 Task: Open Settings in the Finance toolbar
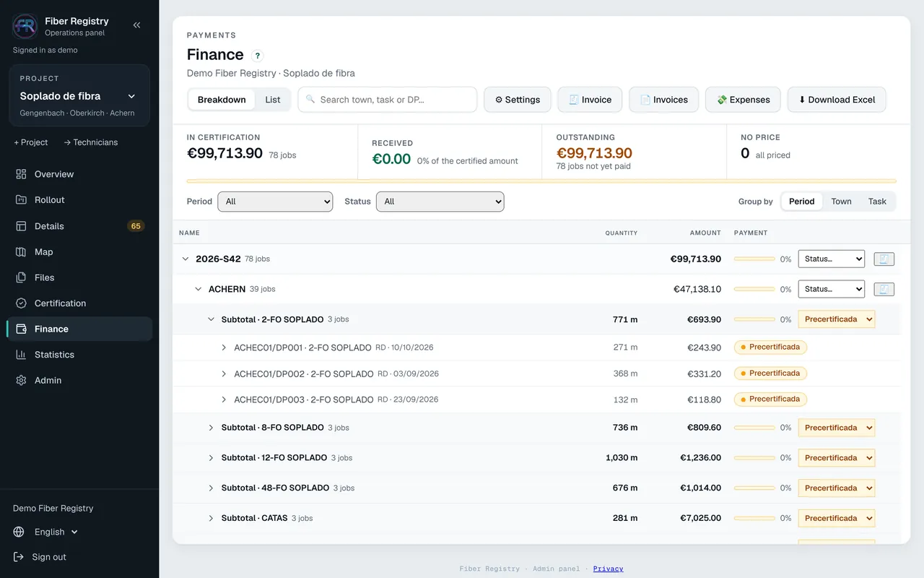pos(518,100)
